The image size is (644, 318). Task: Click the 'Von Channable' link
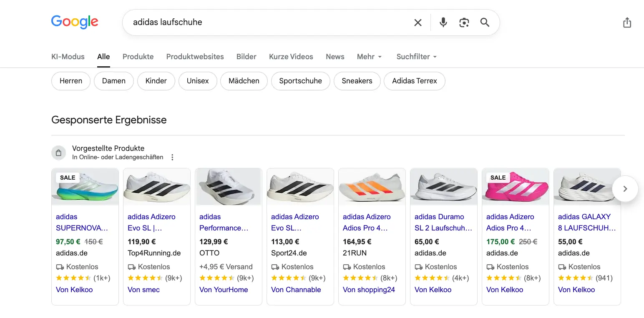[296, 290]
